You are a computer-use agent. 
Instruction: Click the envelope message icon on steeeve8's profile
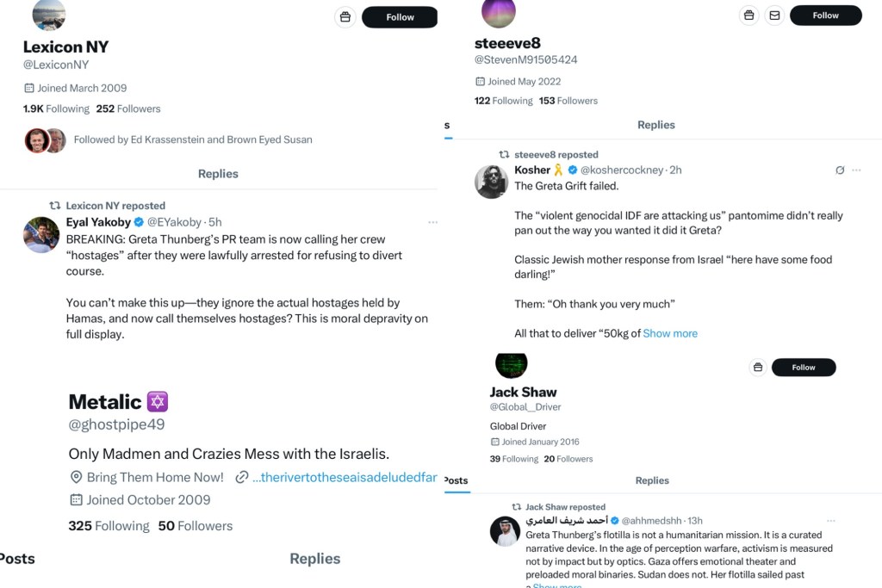(x=773, y=15)
